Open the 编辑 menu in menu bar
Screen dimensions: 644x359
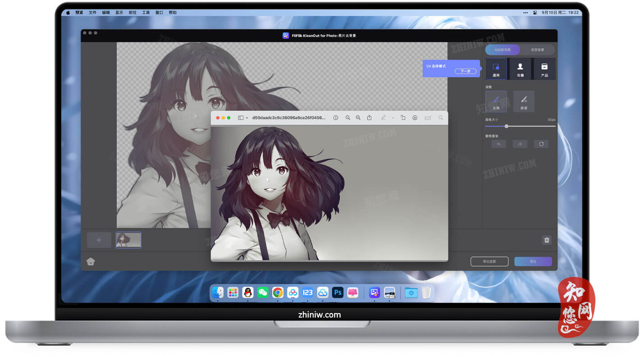[106, 13]
